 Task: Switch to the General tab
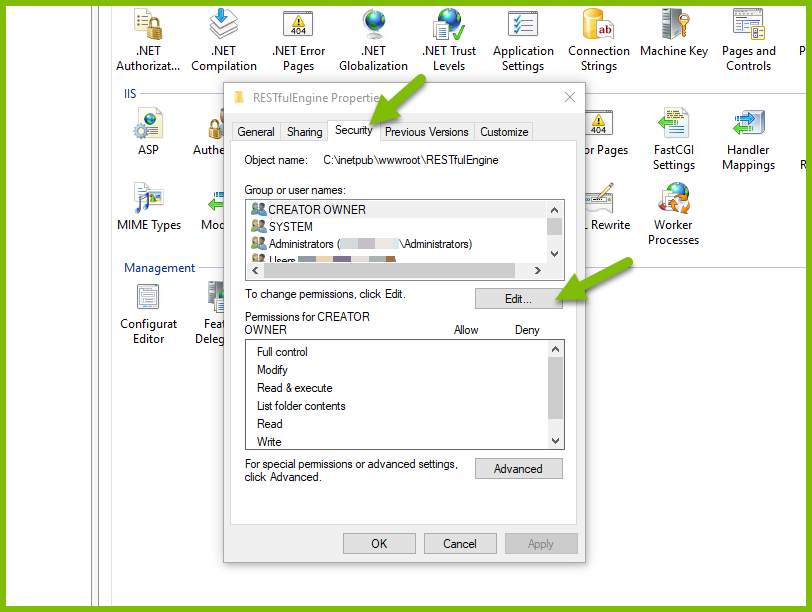(x=256, y=132)
